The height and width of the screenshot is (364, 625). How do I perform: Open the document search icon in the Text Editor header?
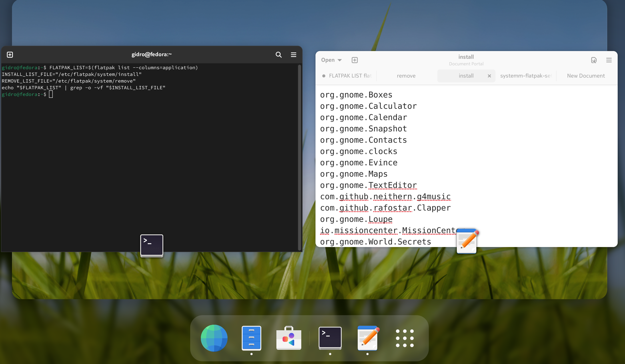594,60
